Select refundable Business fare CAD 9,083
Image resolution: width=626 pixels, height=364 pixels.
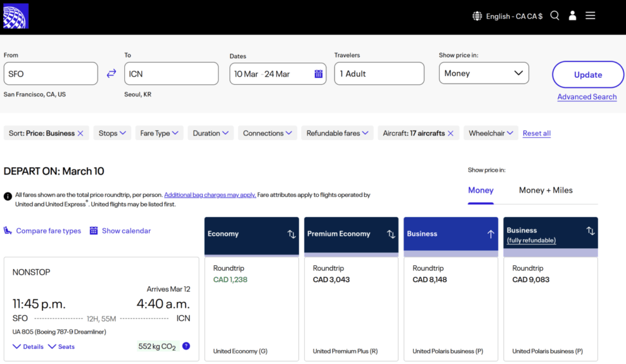[x=551, y=309]
